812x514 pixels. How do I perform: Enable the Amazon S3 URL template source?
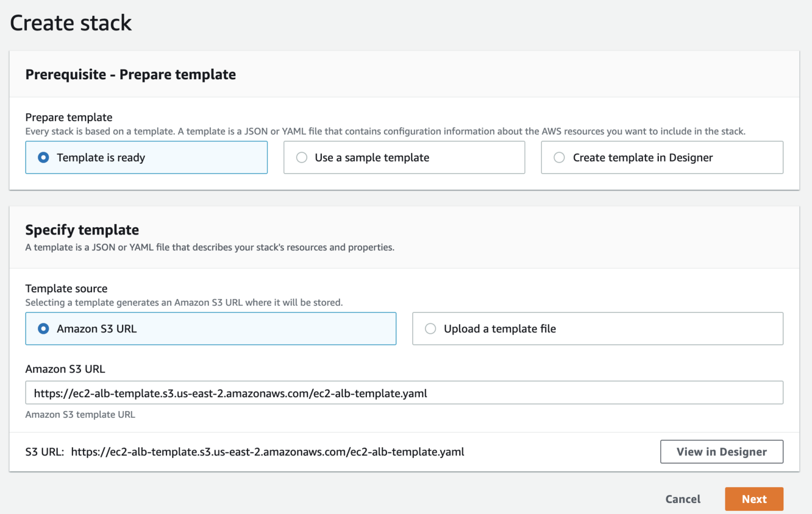point(43,329)
